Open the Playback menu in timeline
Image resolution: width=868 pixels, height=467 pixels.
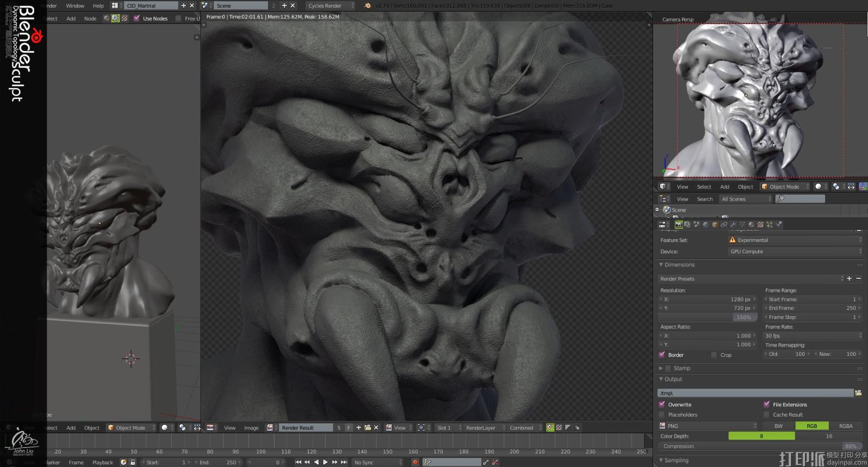point(103,463)
